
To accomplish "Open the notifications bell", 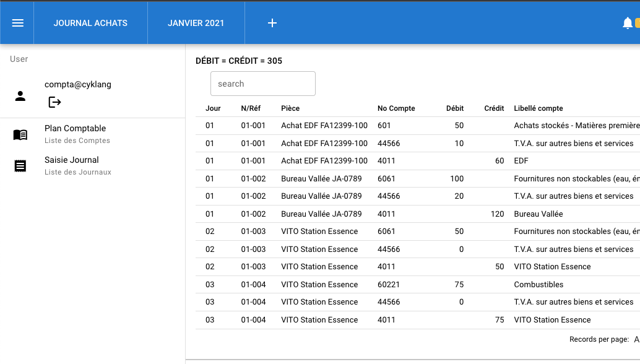I will pos(627,23).
